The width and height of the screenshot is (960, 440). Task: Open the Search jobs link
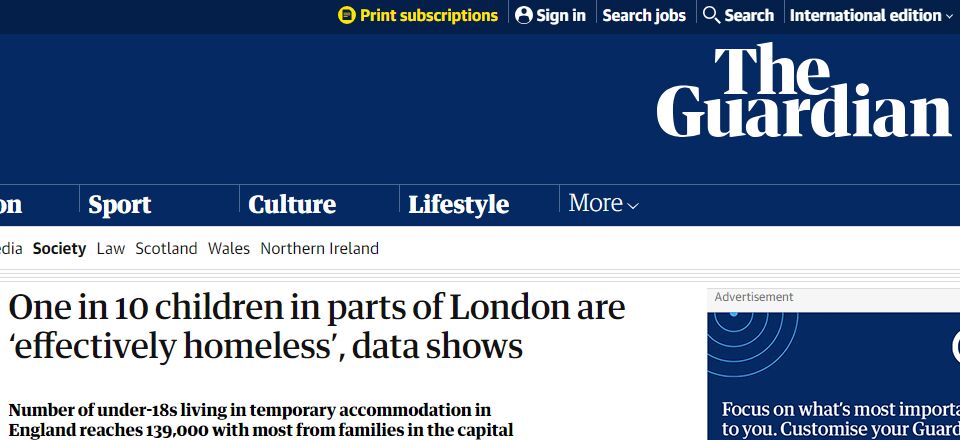[644, 15]
